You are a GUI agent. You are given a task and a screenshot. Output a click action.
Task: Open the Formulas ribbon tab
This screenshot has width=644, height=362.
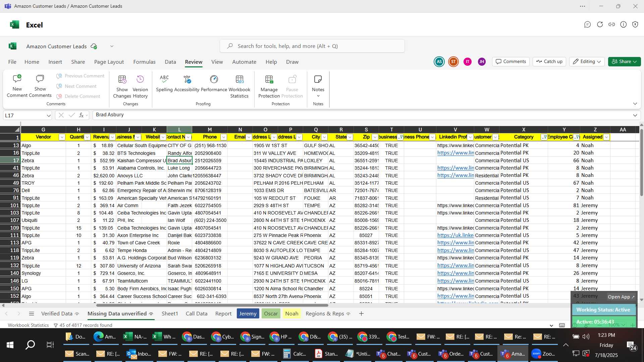coord(144,62)
